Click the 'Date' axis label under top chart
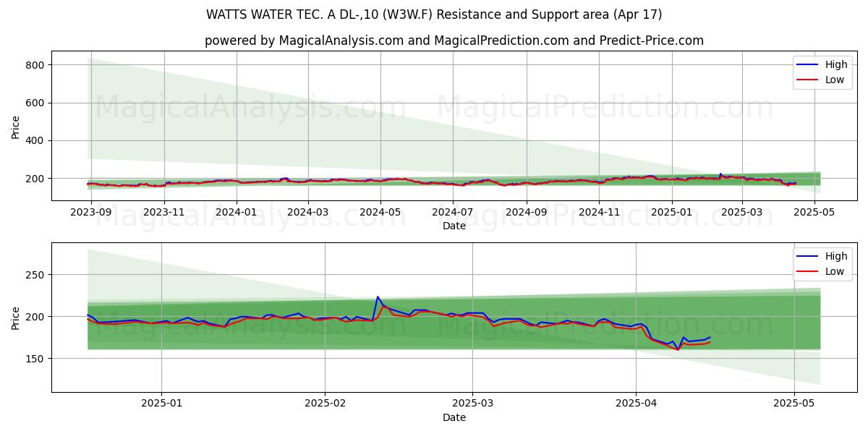 [x=454, y=226]
